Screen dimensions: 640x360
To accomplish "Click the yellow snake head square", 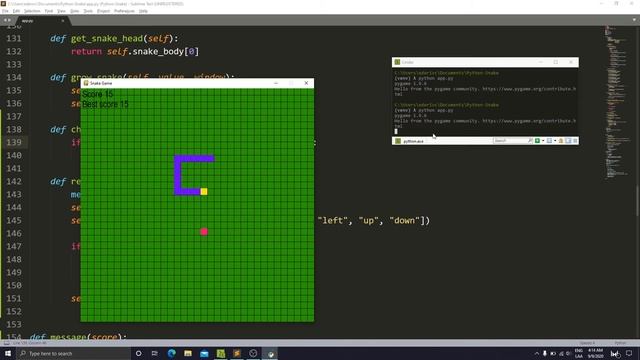I will (204, 191).
